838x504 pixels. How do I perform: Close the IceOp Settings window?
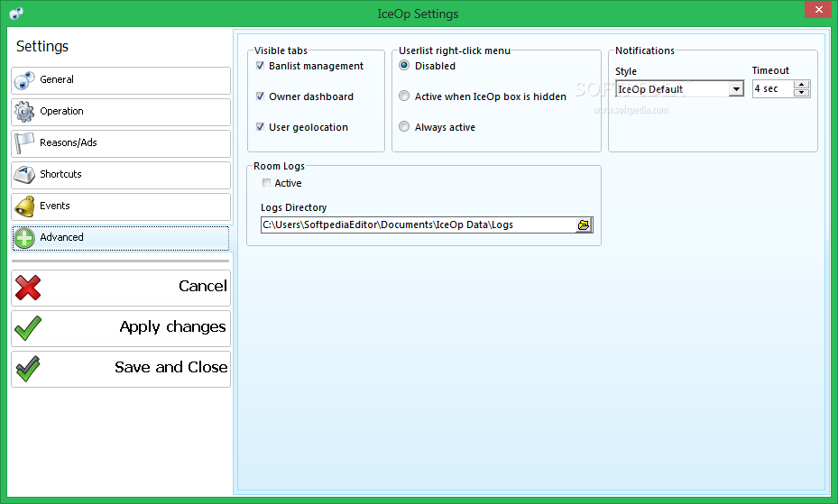tap(818, 10)
